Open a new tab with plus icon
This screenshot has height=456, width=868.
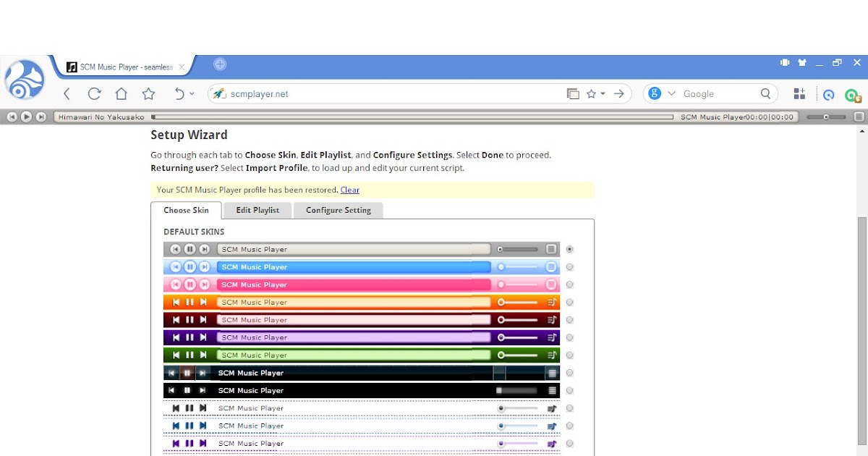[x=220, y=64]
